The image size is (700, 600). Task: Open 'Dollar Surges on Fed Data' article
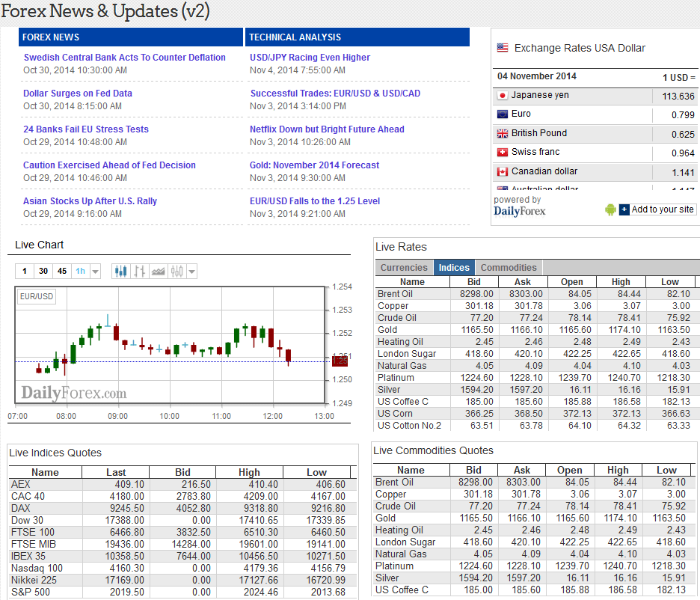tap(78, 94)
